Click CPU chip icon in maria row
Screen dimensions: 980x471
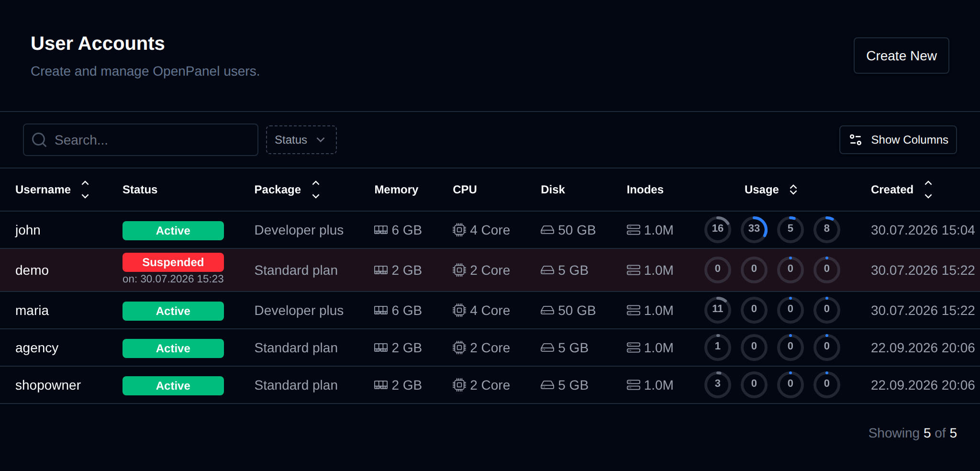[x=459, y=311]
